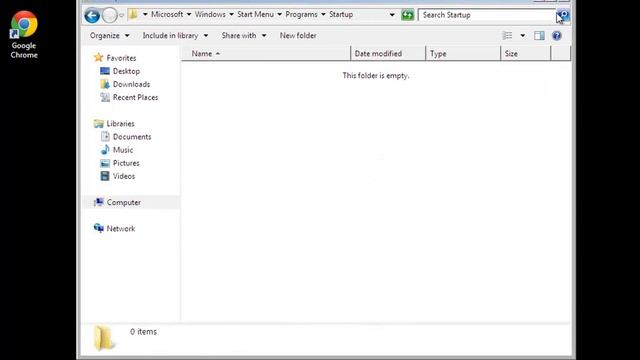The image size is (640, 360).
Task: Click the Computer monitor icon
Action: click(x=98, y=202)
